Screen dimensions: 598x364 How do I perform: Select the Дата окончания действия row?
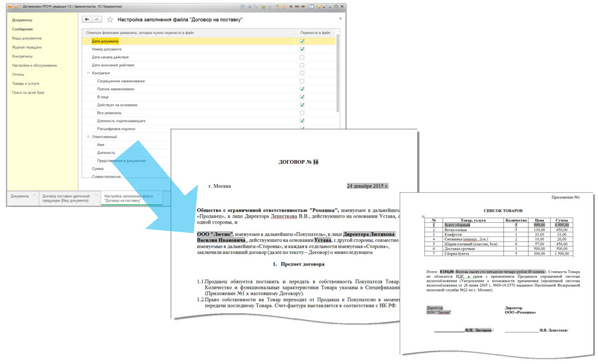208,65
